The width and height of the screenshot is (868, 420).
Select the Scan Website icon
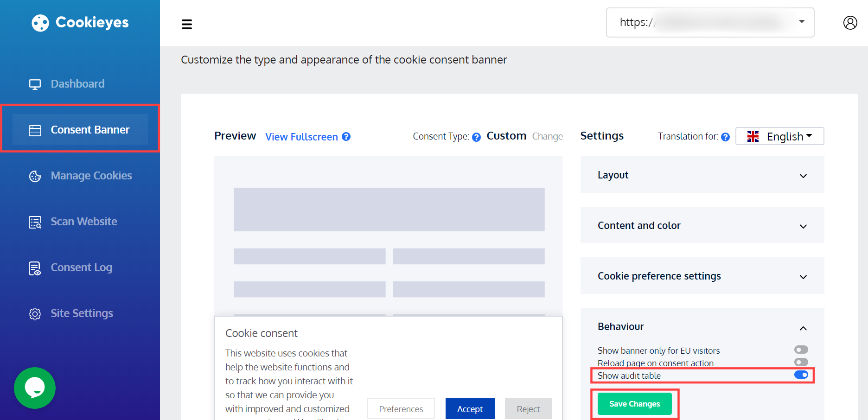click(35, 222)
